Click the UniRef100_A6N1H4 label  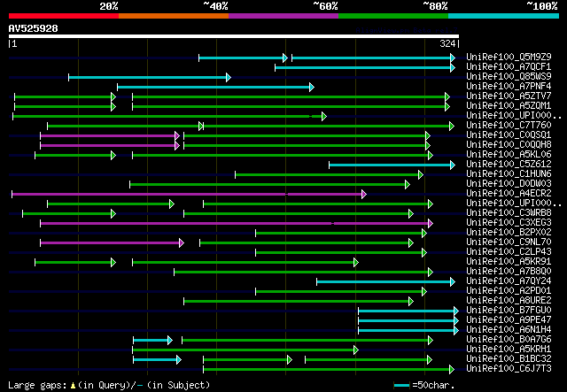(x=509, y=330)
